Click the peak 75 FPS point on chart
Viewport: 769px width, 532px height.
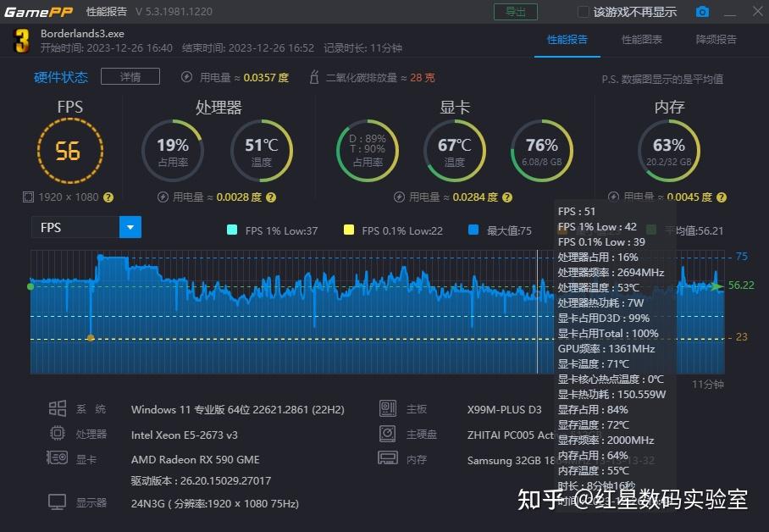100,257
